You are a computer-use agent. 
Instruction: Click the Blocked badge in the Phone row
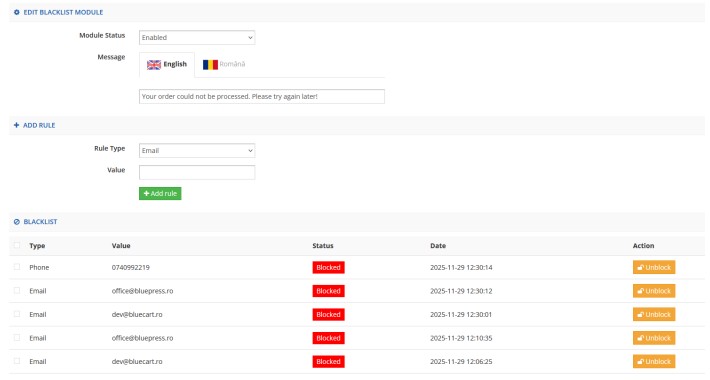tap(328, 267)
